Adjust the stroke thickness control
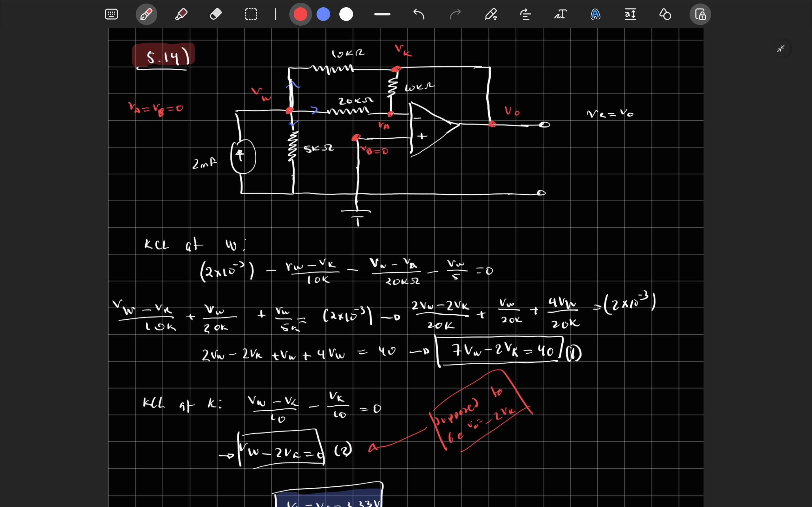 pos(382,14)
